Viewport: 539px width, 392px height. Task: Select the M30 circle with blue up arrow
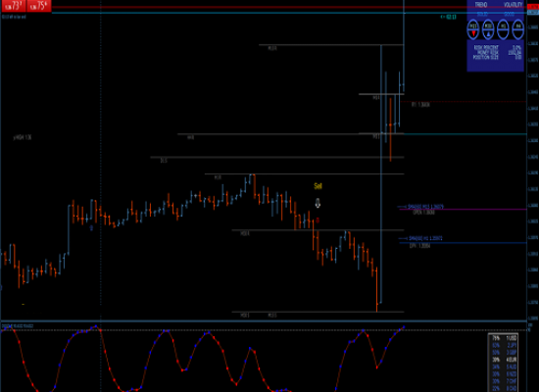click(488, 29)
